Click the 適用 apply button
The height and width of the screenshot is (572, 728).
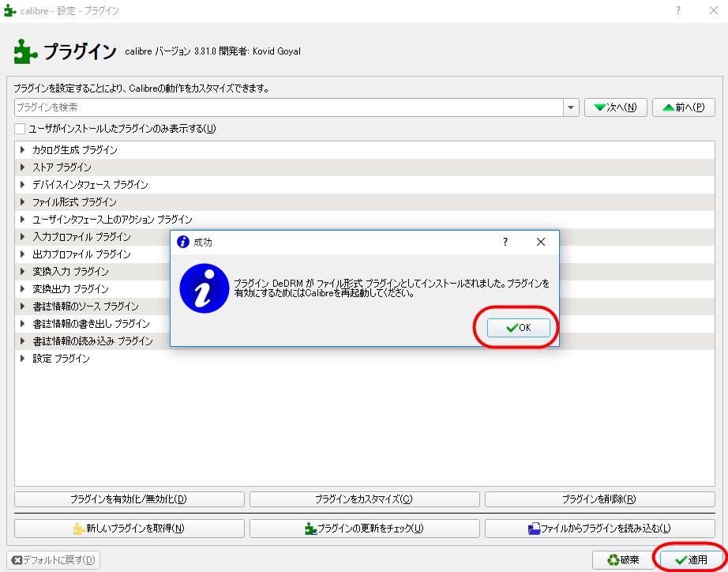[x=692, y=560]
